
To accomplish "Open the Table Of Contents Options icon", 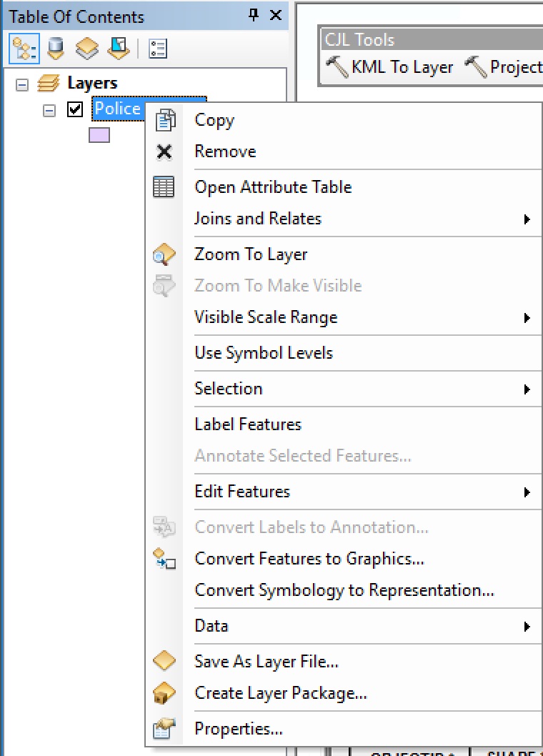I will click(x=157, y=48).
